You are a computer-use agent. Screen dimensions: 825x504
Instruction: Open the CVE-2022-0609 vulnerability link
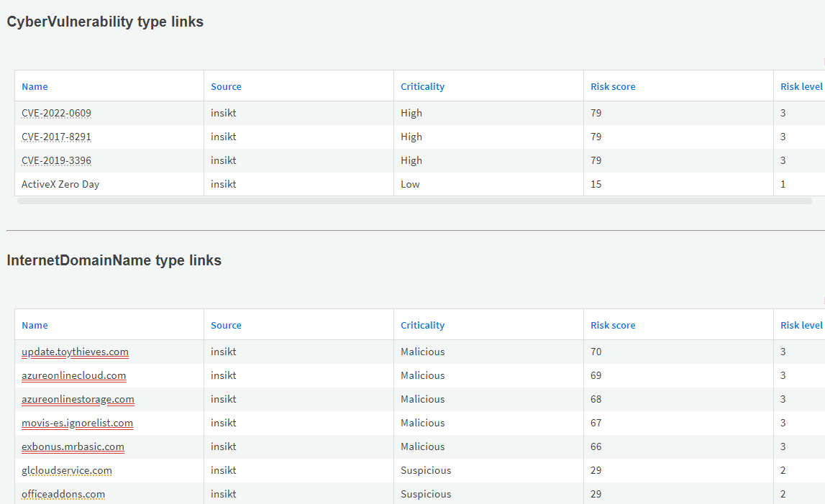pyautogui.click(x=56, y=113)
